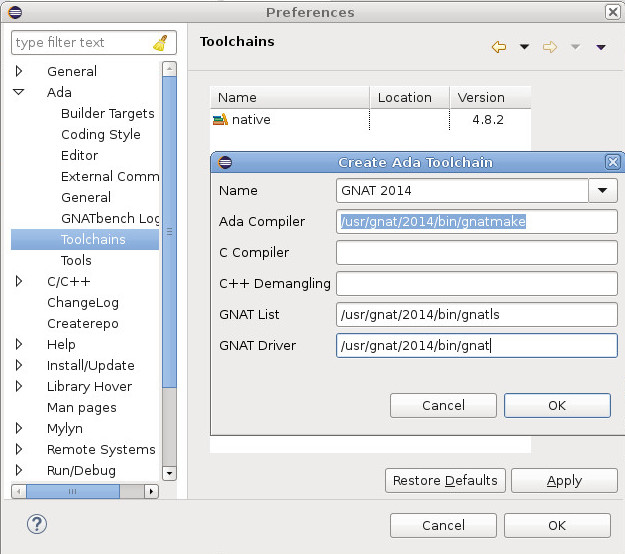Click the Create Ada Toolchain dialog icon
The height and width of the screenshot is (554, 625).
click(x=225, y=162)
